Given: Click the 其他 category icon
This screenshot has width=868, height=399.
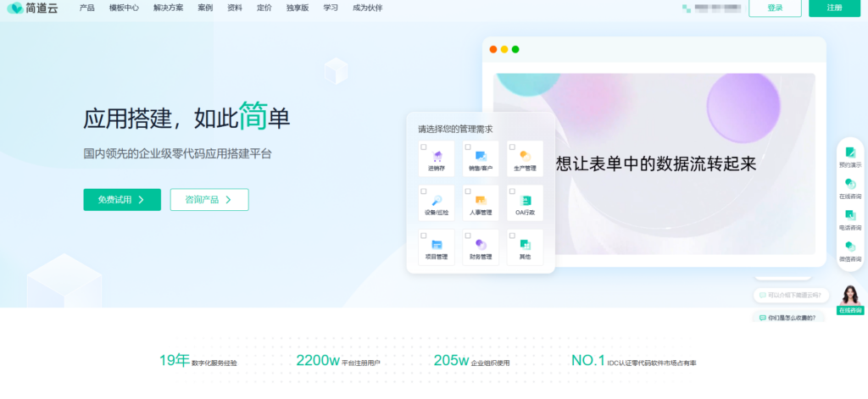Looking at the screenshot, I should 526,246.
